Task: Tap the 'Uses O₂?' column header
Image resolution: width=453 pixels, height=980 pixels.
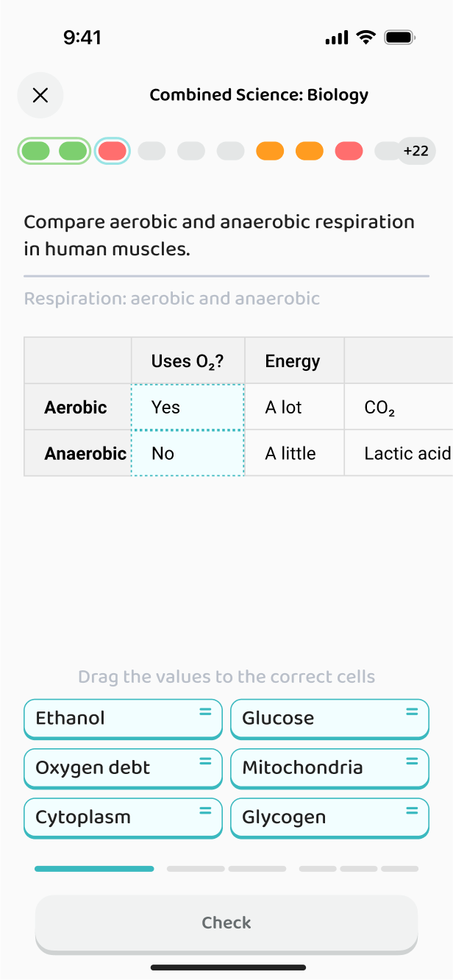Action: tap(188, 361)
